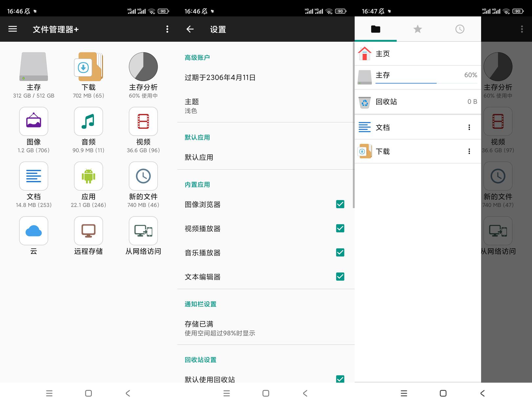
Task: Tap system home button under middle screen
Action: [x=266, y=393]
